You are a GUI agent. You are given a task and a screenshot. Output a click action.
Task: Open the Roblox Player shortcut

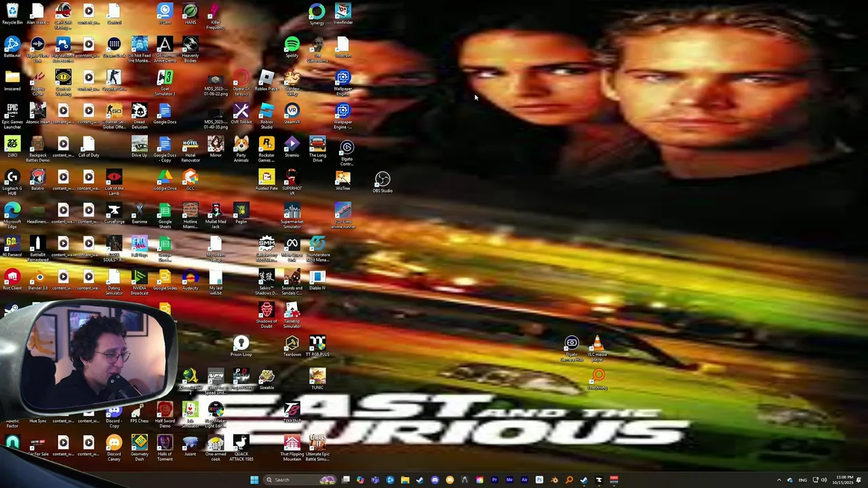pyautogui.click(x=267, y=81)
